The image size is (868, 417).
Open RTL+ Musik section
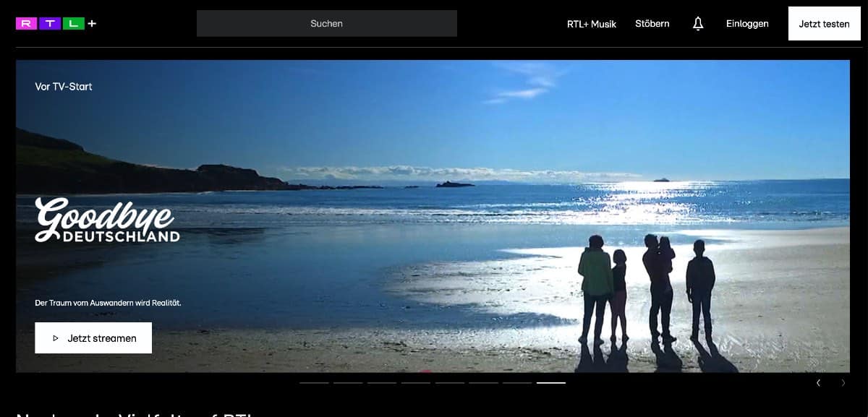pyautogui.click(x=592, y=24)
